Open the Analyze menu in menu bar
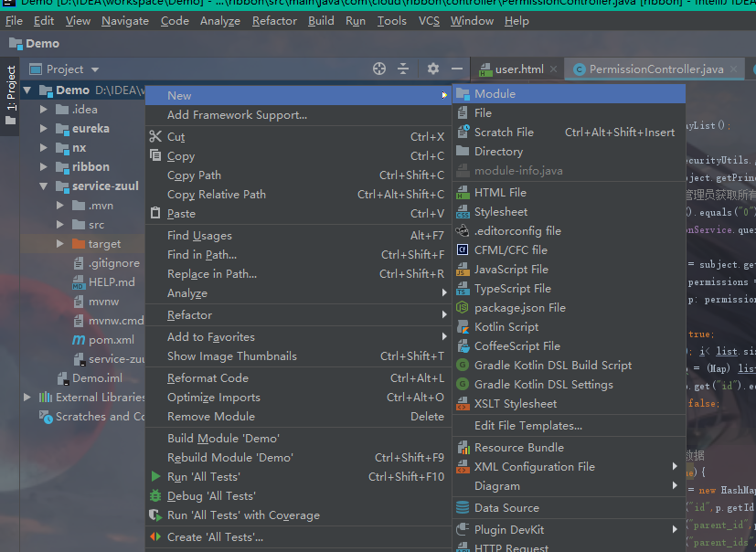The image size is (756, 552). [220, 21]
